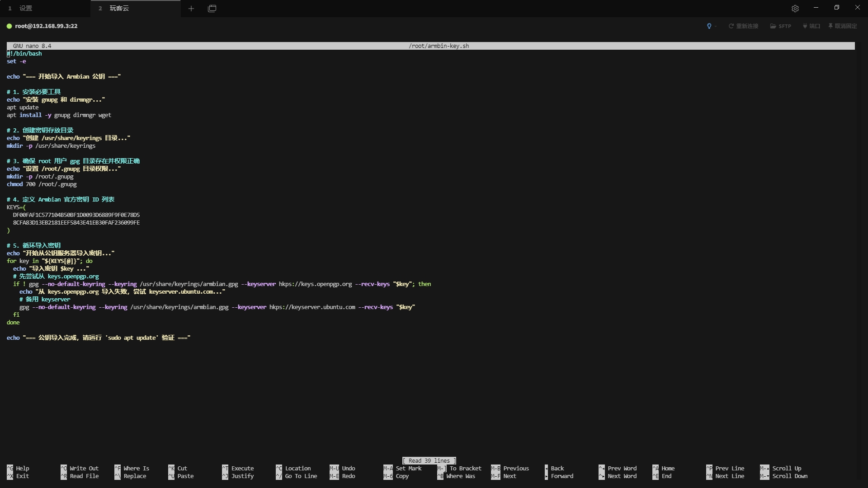Click the Undo shortcut
This screenshot has width=868, height=488.
(342, 469)
